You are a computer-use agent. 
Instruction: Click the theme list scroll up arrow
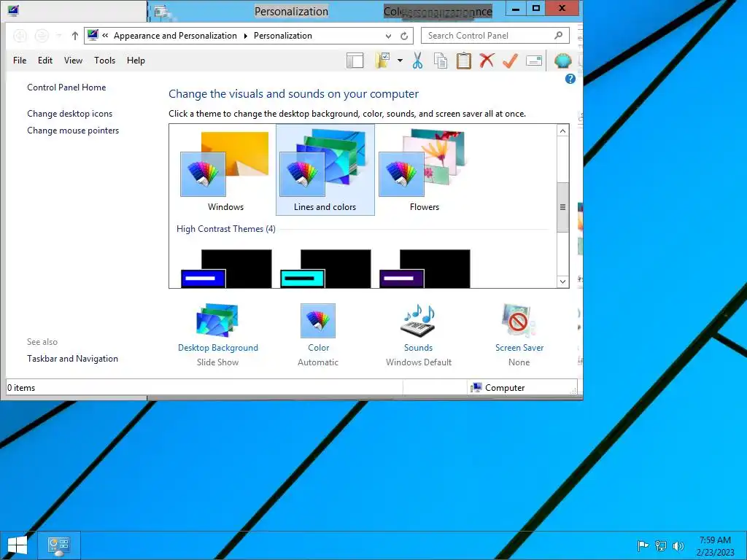(562, 131)
